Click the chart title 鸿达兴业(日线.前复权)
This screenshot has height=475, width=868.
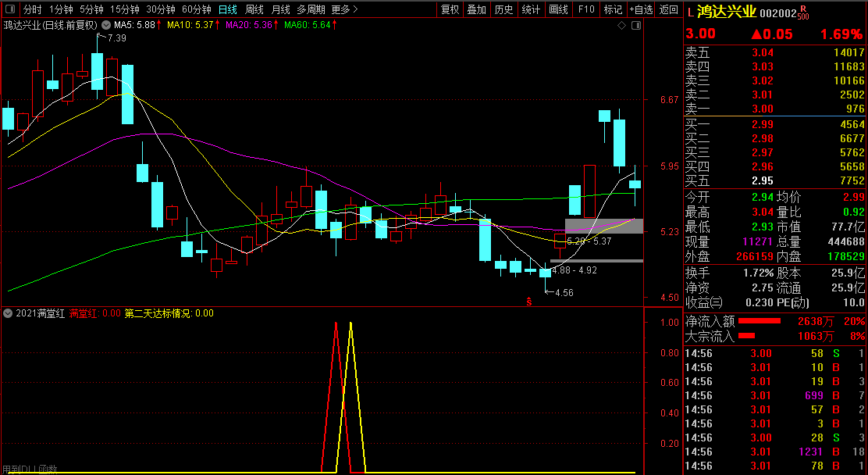tap(51, 25)
